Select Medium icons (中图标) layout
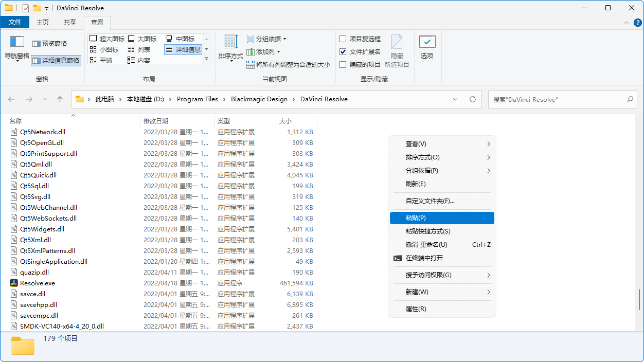 (180, 39)
